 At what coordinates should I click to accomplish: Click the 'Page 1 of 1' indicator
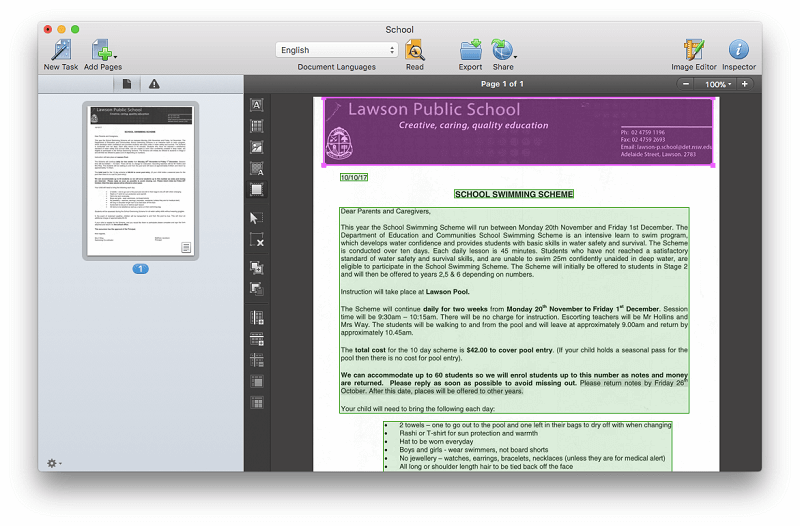coord(502,84)
